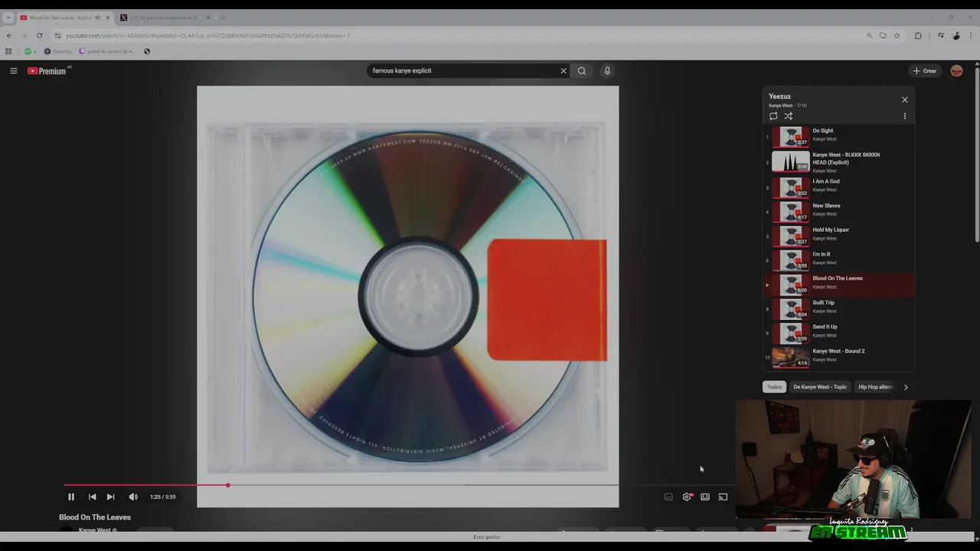
Task: Skip to next video in player
Action: (110, 497)
